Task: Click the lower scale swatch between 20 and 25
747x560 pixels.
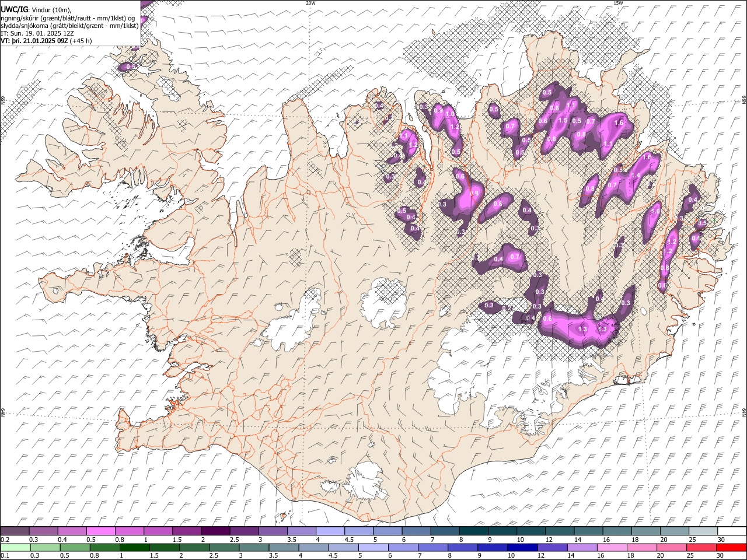Action: coord(671,548)
